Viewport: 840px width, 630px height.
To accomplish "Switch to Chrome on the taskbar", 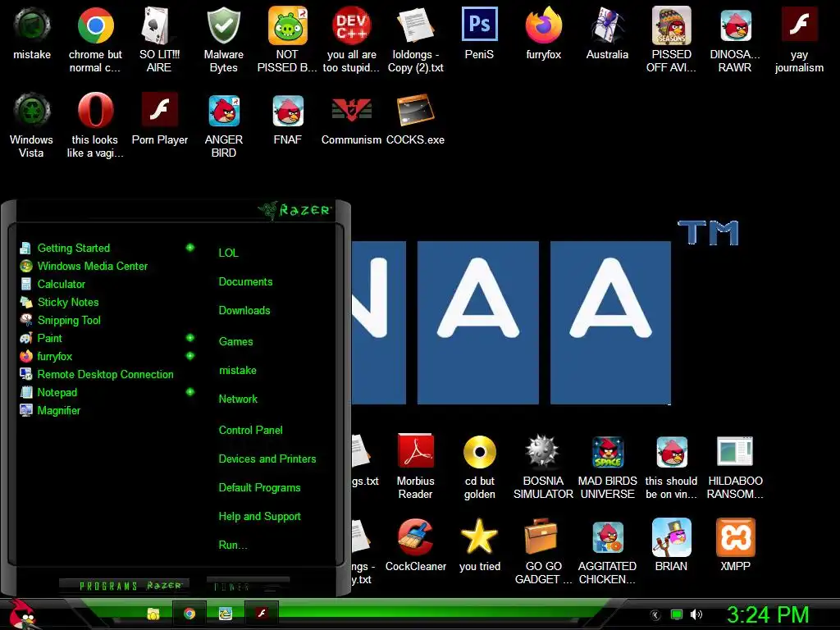I will (x=189, y=614).
